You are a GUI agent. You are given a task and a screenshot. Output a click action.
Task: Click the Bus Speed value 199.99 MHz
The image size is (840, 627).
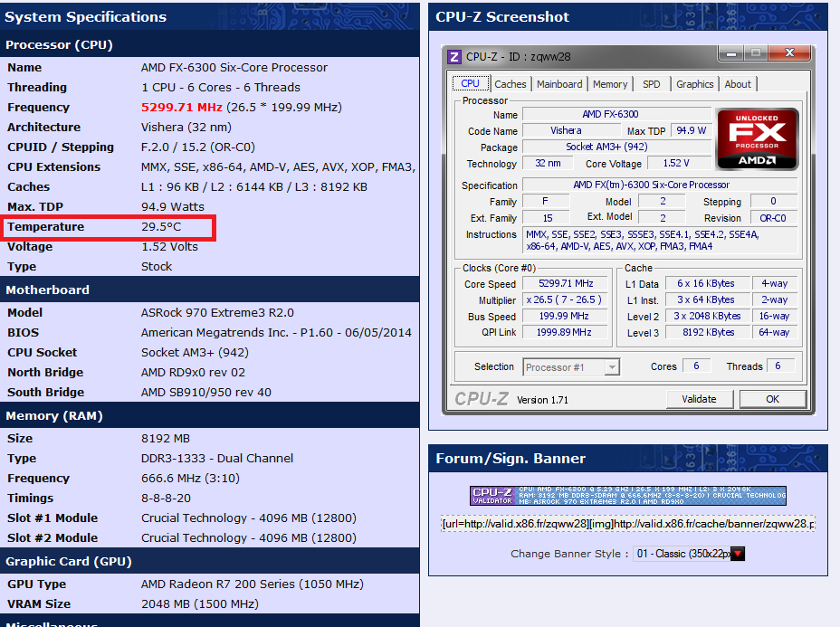564,316
